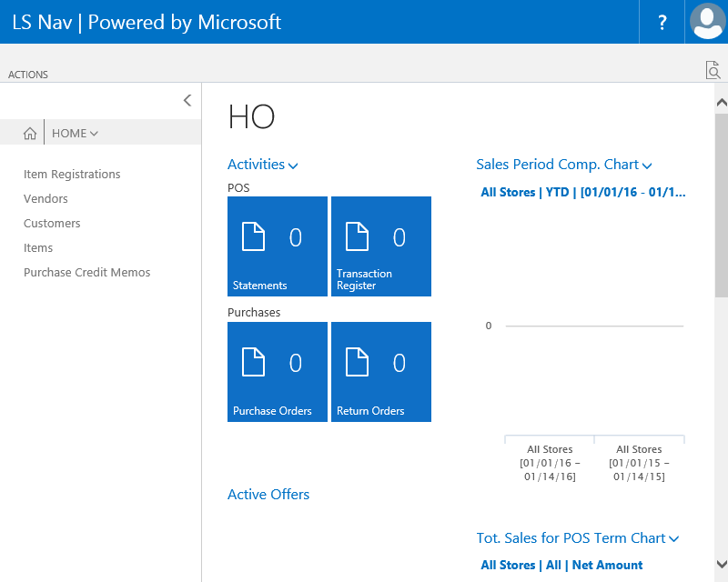Click the scrollbar down arrow

click(721, 564)
